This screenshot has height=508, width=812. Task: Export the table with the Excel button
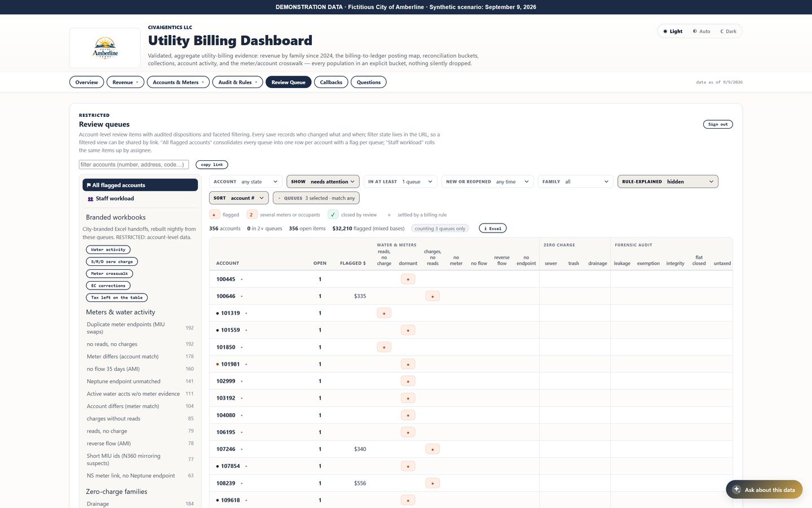pyautogui.click(x=493, y=229)
